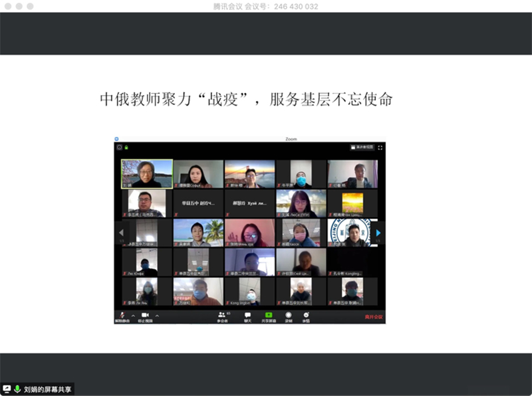Open the Reactions menu
Viewport: 532px width, 396px height.
tap(306, 316)
